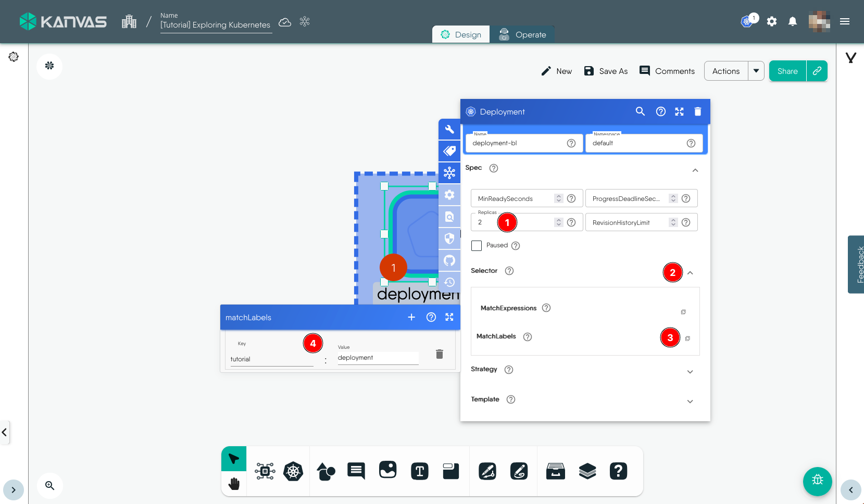Collapse the Selector section
864x504 pixels.
[690, 273]
